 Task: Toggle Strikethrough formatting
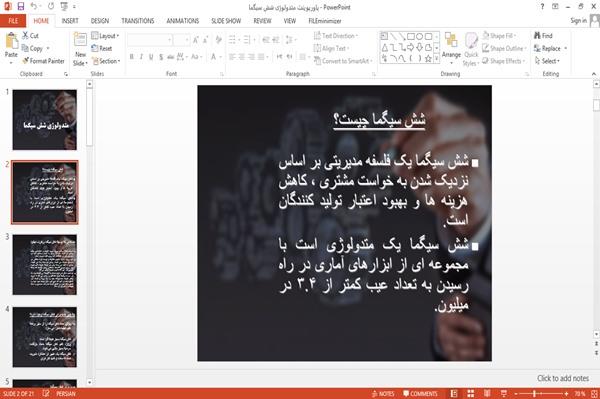click(171, 57)
